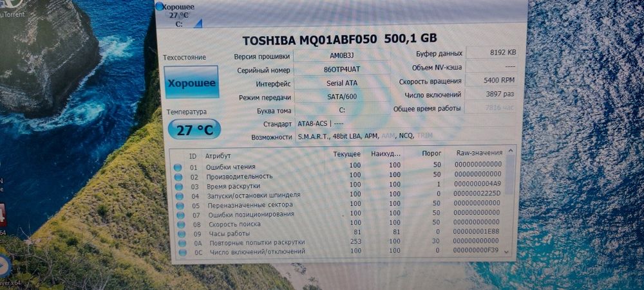Click the transfer mode field SATA/600
This screenshot has height=290, width=644.
[342, 97]
